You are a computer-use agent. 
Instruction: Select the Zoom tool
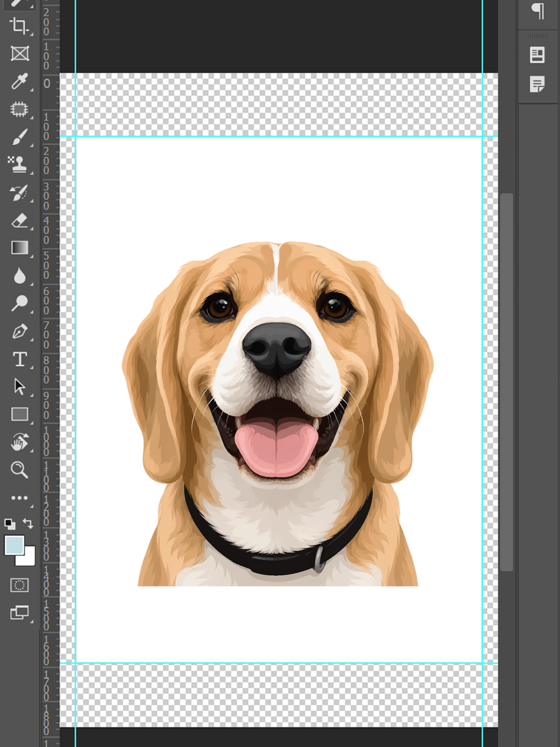19,470
